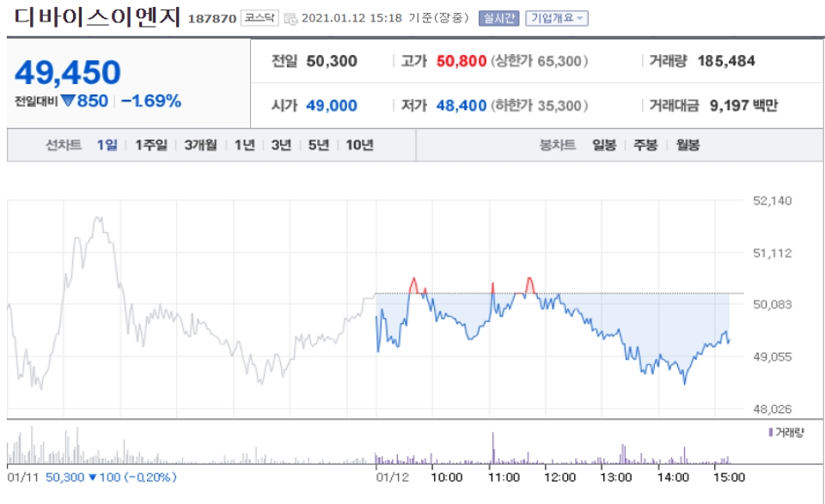Click the 선차트 section label
The image size is (825, 504).
coord(63,144)
